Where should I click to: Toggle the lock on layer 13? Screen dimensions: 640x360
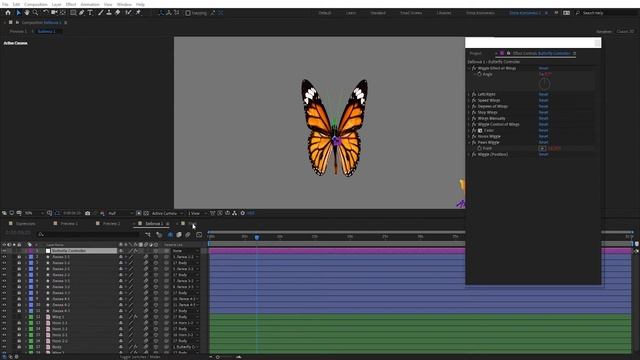[x=19, y=322]
